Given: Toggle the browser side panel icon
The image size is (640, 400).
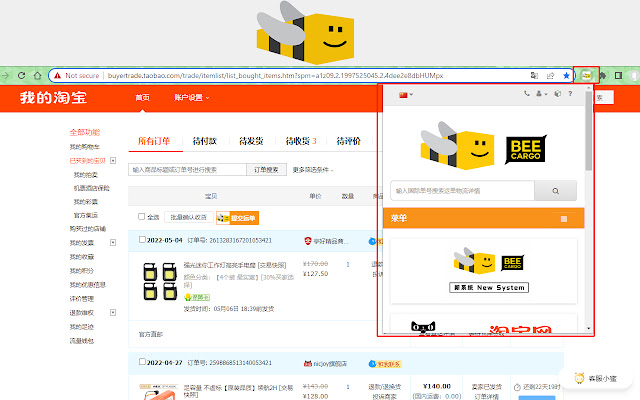Looking at the screenshot, I should pos(618,76).
